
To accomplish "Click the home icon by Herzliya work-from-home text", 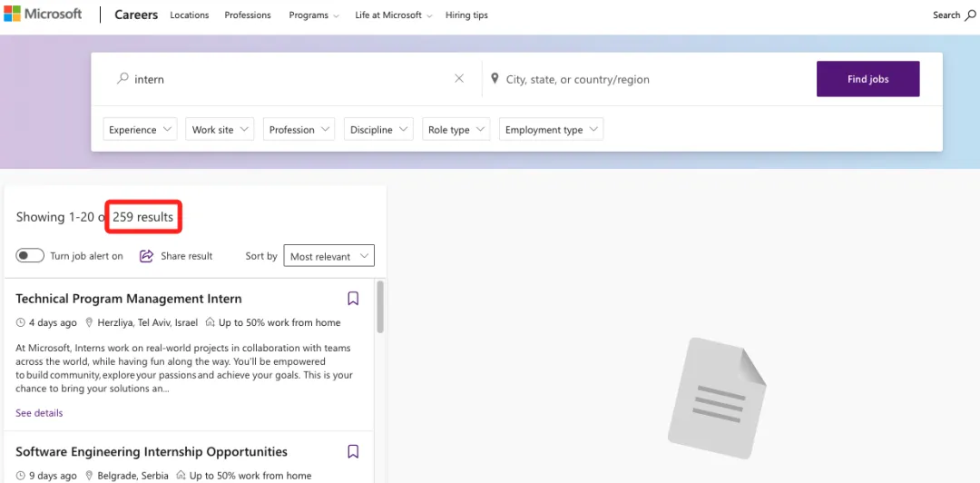I will 210,322.
